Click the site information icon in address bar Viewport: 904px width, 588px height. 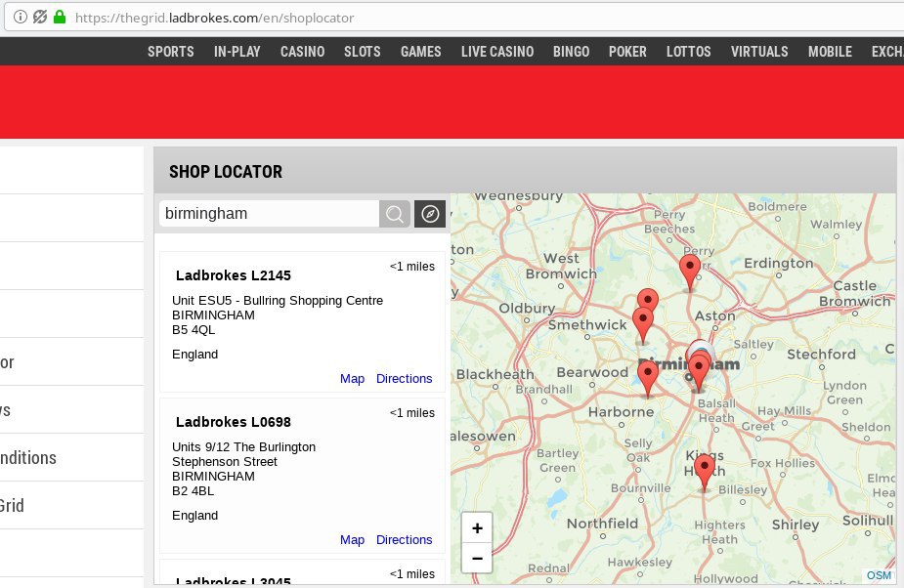click(x=21, y=18)
